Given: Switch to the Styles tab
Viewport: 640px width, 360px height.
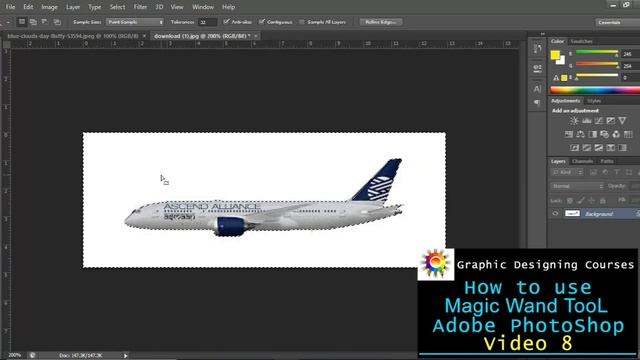Looking at the screenshot, I should coord(594,101).
